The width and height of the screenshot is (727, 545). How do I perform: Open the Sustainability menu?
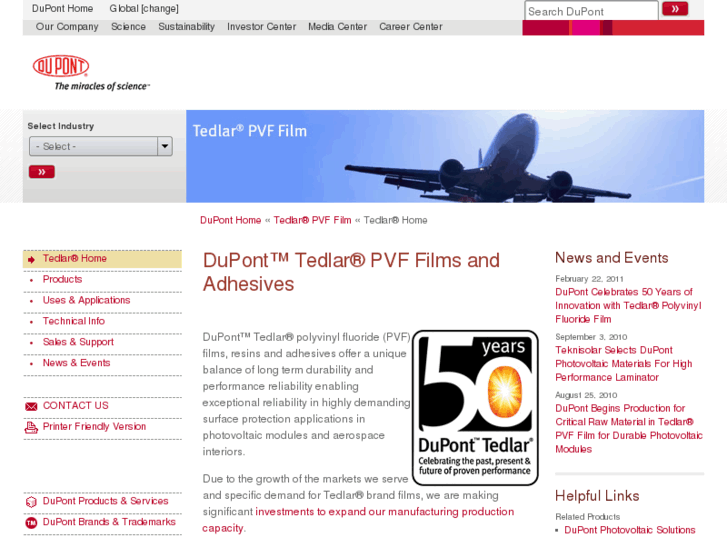click(x=186, y=27)
